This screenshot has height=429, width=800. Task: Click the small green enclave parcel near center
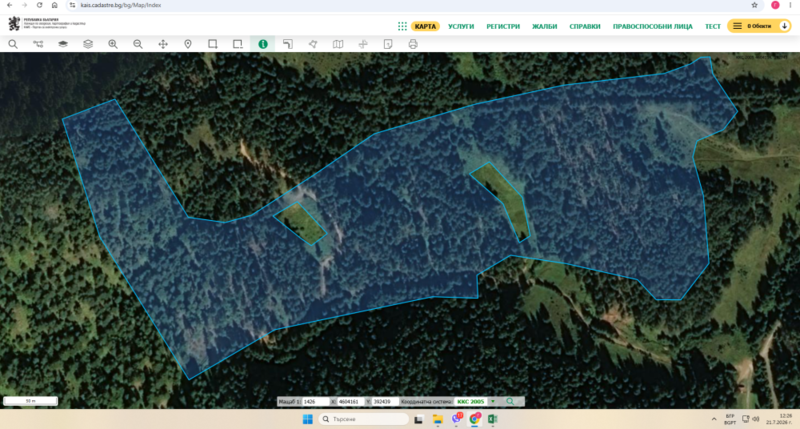[x=301, y=224]
